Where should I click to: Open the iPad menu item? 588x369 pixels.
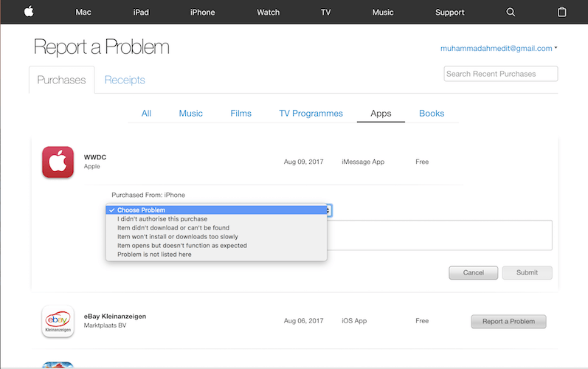[x=141, y=13]
